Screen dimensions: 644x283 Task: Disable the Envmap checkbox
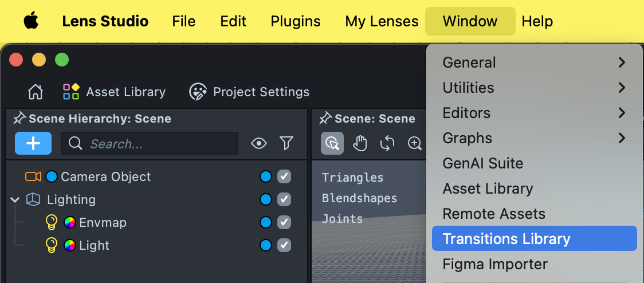click(x=284, y=222)
